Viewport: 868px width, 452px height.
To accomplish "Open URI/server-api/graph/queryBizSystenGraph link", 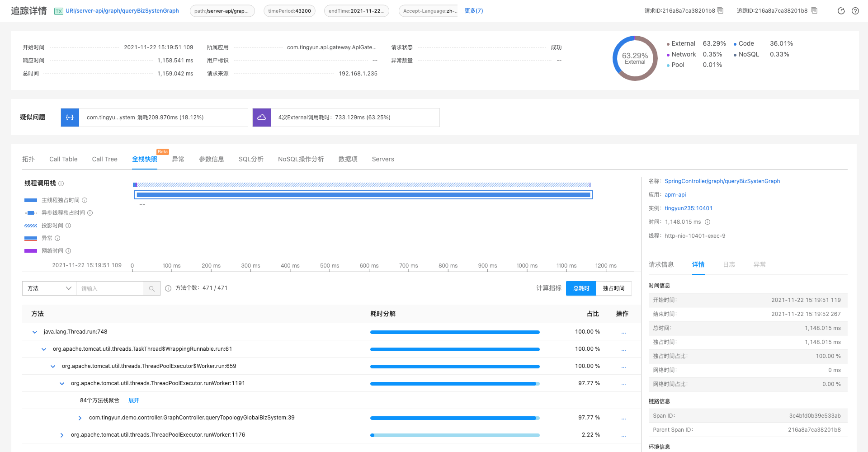I will [122, 11].
